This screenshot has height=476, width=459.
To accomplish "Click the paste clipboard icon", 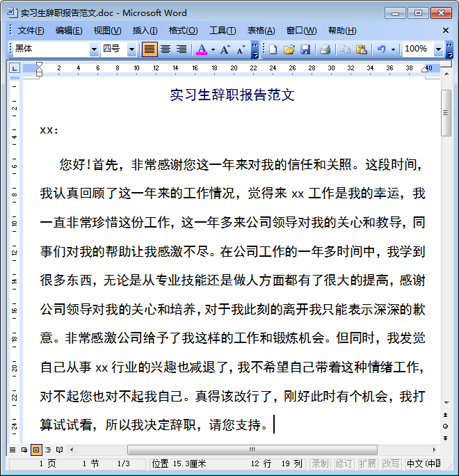I will point(361,49).
